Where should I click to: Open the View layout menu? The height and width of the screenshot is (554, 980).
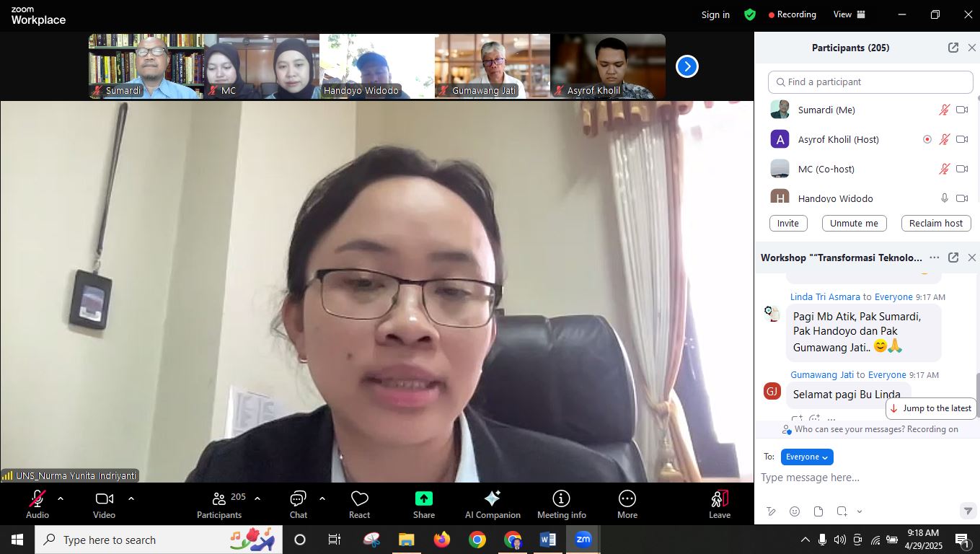(849, 14)
